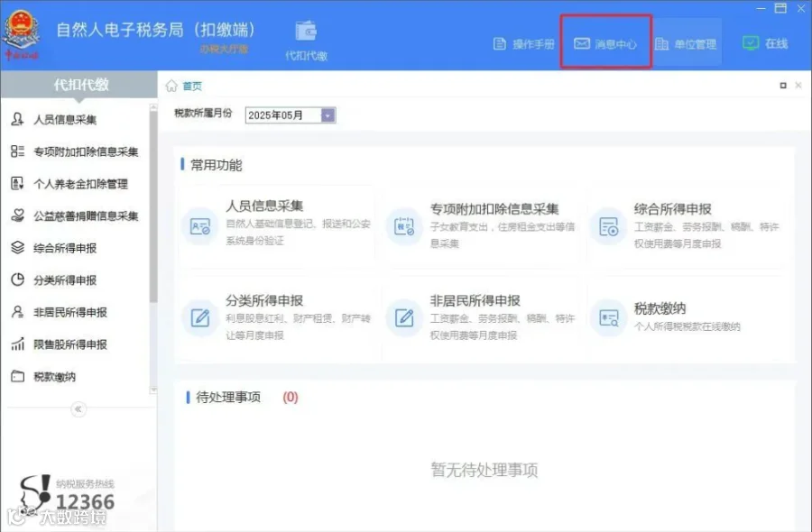Click the 单位管理 building icon
This screenshot has height=532, width=812.
point(661,44)
